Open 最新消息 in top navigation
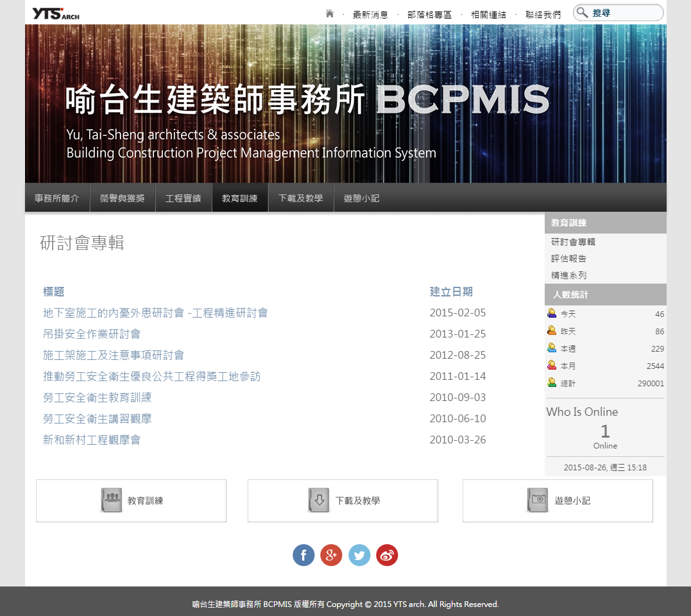The width and height of the screenshot is (691, 616). [x=370, y=14]
